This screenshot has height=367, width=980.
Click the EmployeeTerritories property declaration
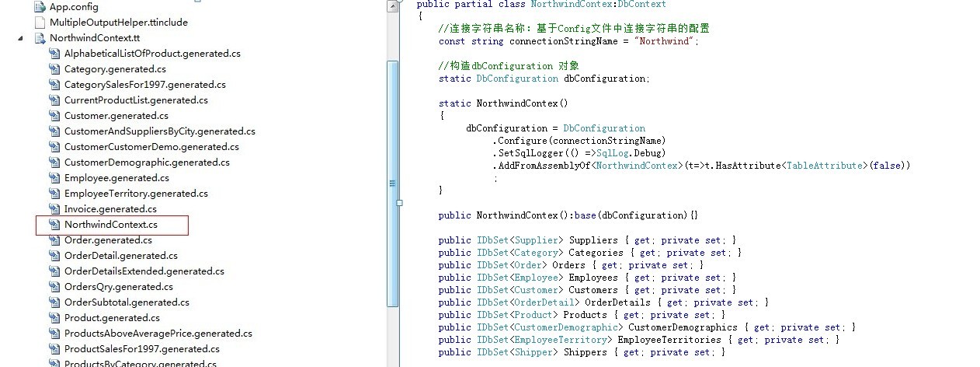639,340
